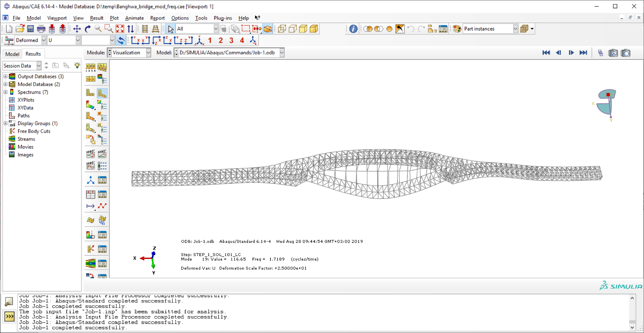Click the Create XY data icon
Screen dimensions: 644x333
(x=90, y=194)
